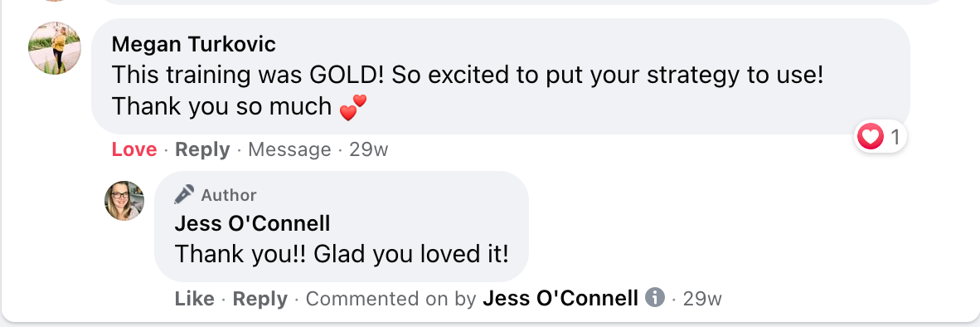The height and width of the screenshot is (327, 980).
Task: View the reaction count of 1
Action: [x=895, y=137]
